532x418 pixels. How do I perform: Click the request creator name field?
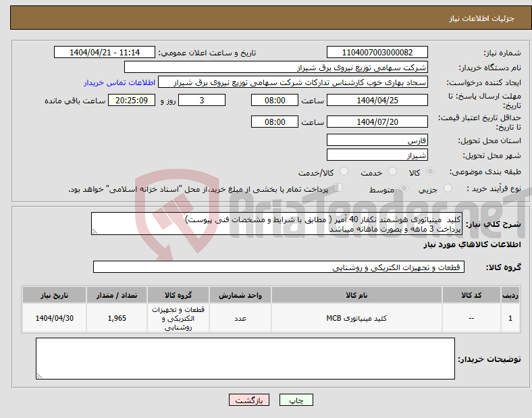(x=293, y=82)
